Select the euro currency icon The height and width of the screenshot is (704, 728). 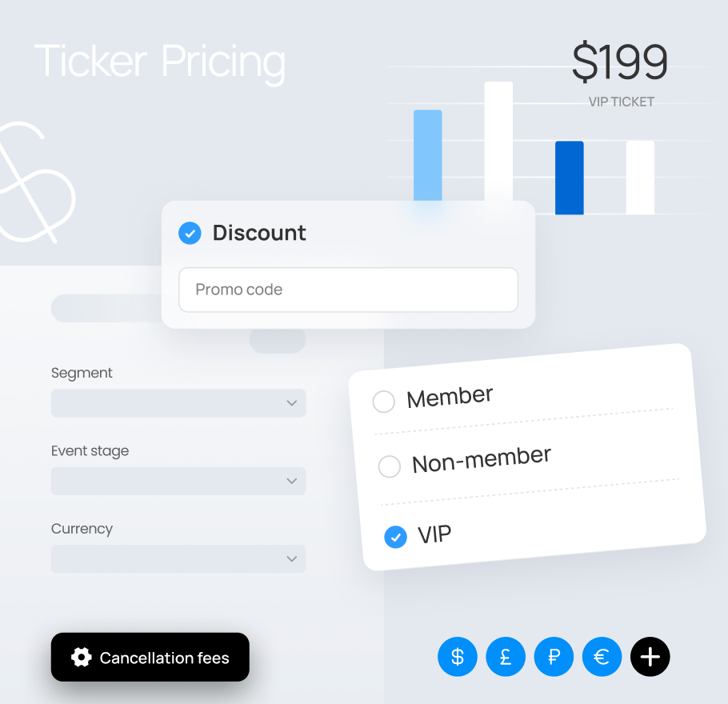pyautogui.click(x=602, y=657)
